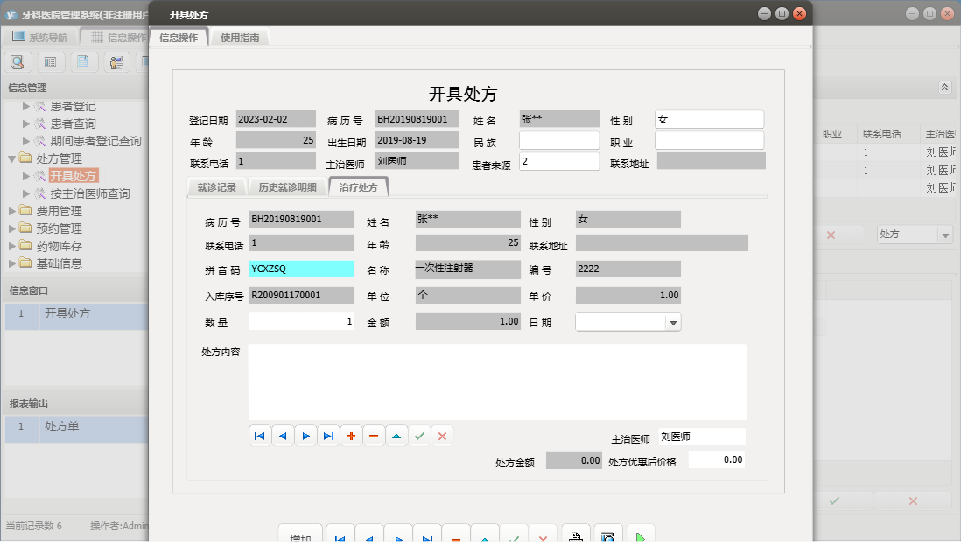Add a new record with the plus icon

coord(351,435)
